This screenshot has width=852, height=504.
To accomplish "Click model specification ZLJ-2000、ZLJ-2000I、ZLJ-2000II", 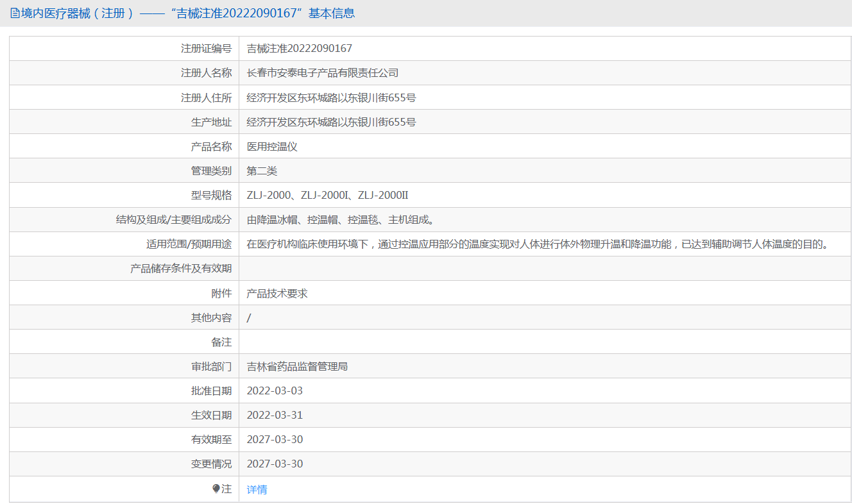I will [x=327, y=195].
